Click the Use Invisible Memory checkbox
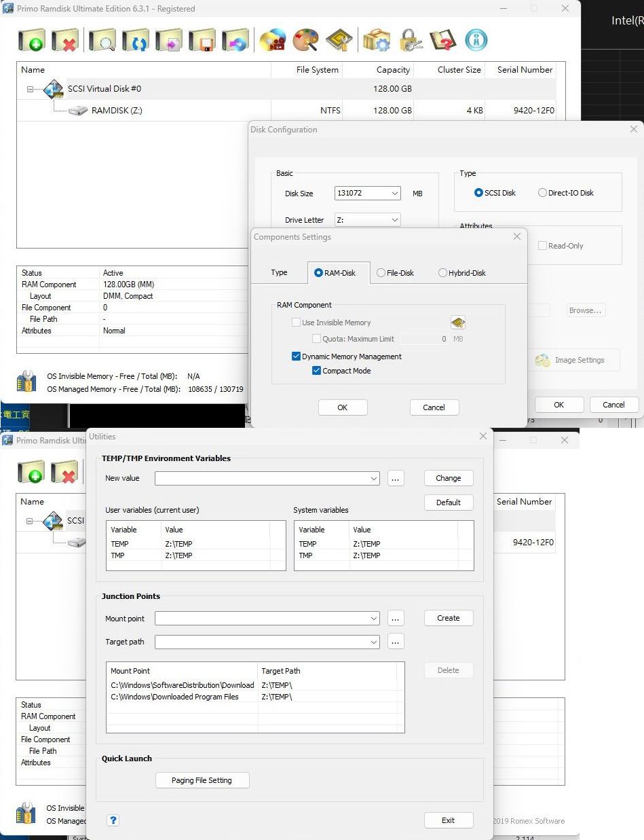Image resolution: width=644 pixels, height=840 pixels. (x=296, y=323)
